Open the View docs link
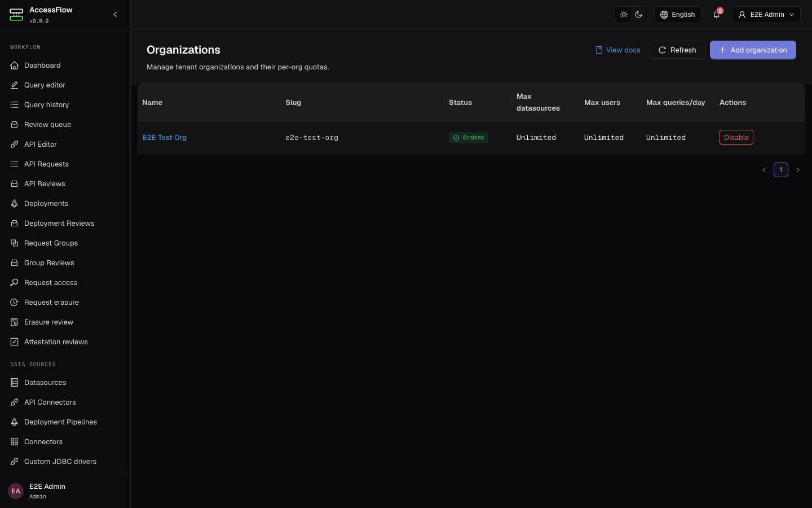Image resolution: width=812 pixels, height=508 pixels. tap(618, 50)
